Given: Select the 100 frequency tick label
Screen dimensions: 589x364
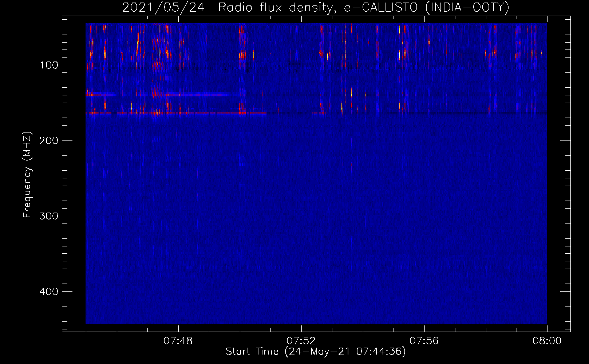Looking at the screenshot, I should pos(49,65).
